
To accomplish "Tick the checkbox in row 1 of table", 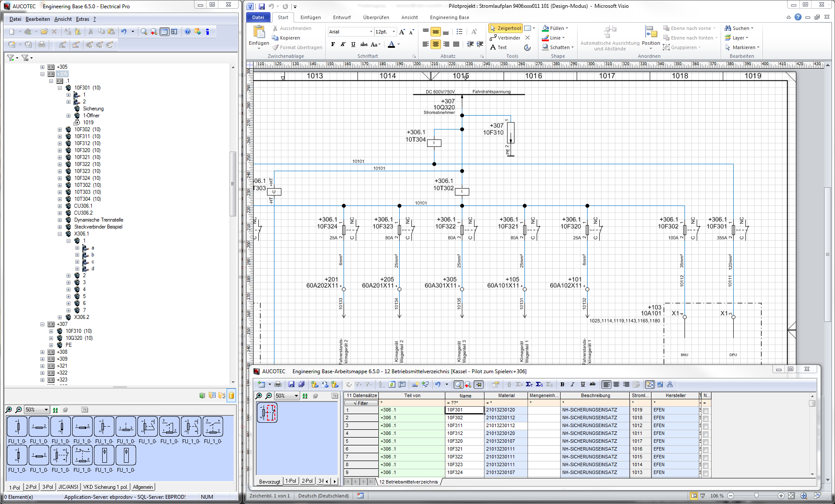I will pyautogui.click(x=705, y=410).
